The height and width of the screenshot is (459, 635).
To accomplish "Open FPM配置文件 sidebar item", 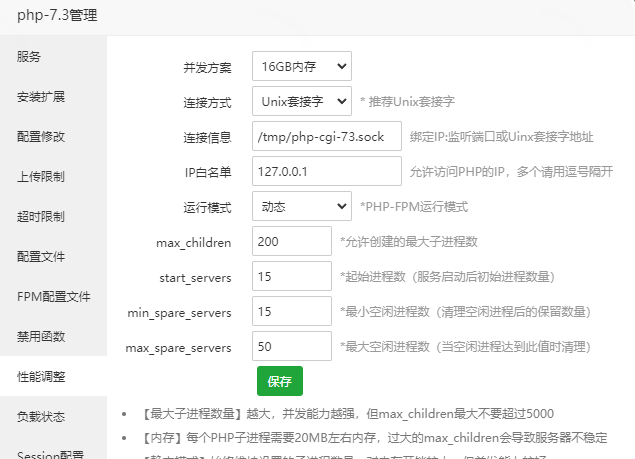I will (53, 297).
